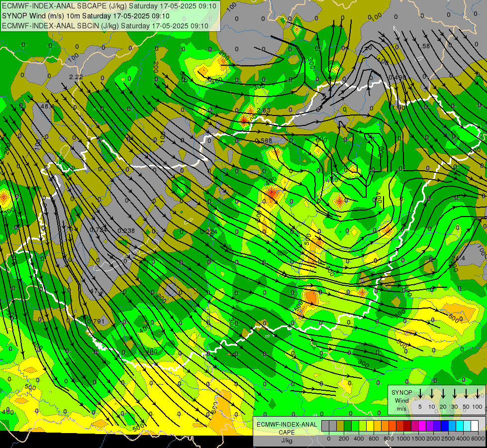Click the J/kg unit label in the legend

(287, 441)
